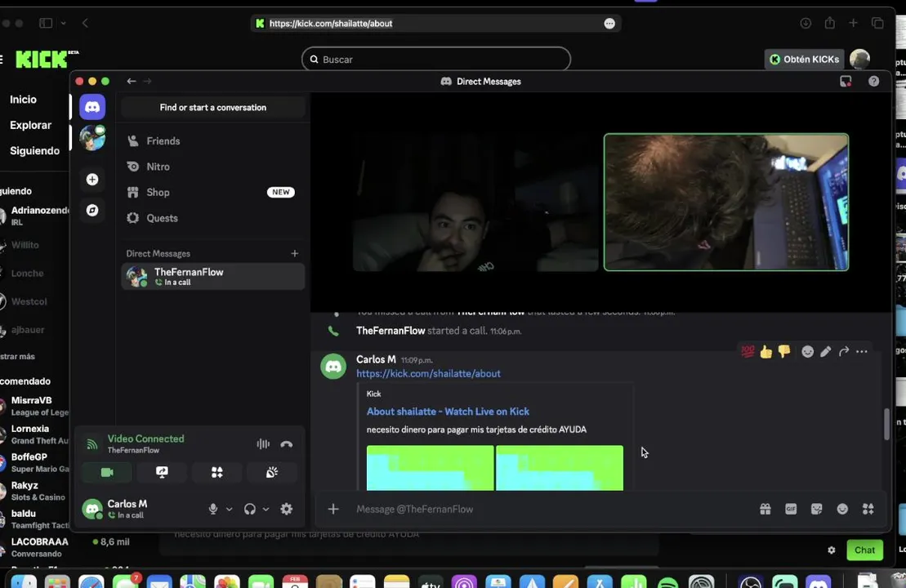This screenshot has height=588, width=906.
Task: Open Rakyz recommended channel
Action: (34, 490)
